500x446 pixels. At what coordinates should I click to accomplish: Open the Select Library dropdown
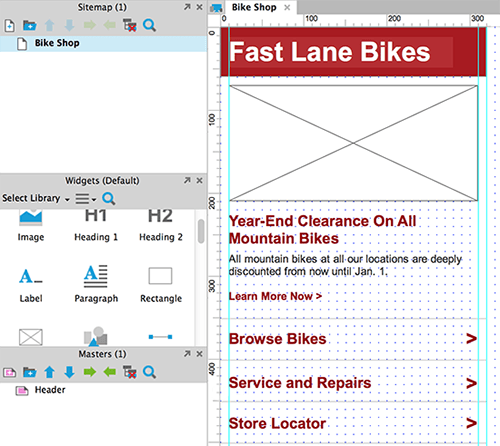(36, 198)
